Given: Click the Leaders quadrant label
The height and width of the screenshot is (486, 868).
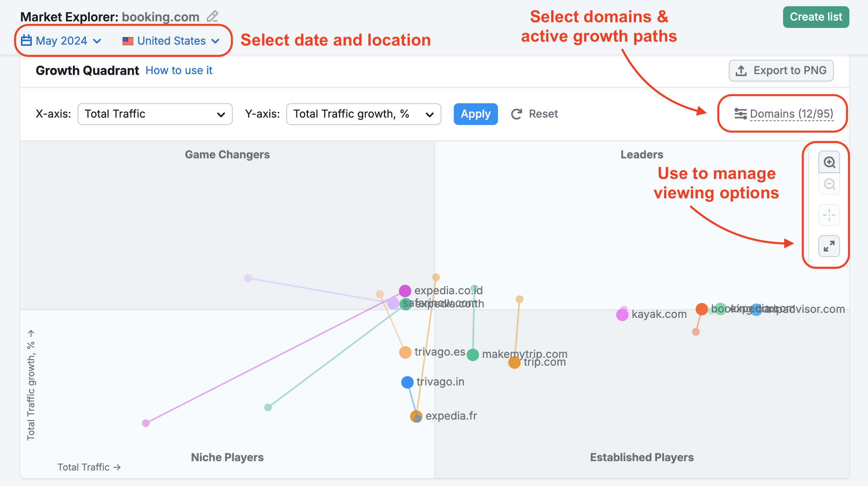Looking at the screenshot, I should pos(642,154).
